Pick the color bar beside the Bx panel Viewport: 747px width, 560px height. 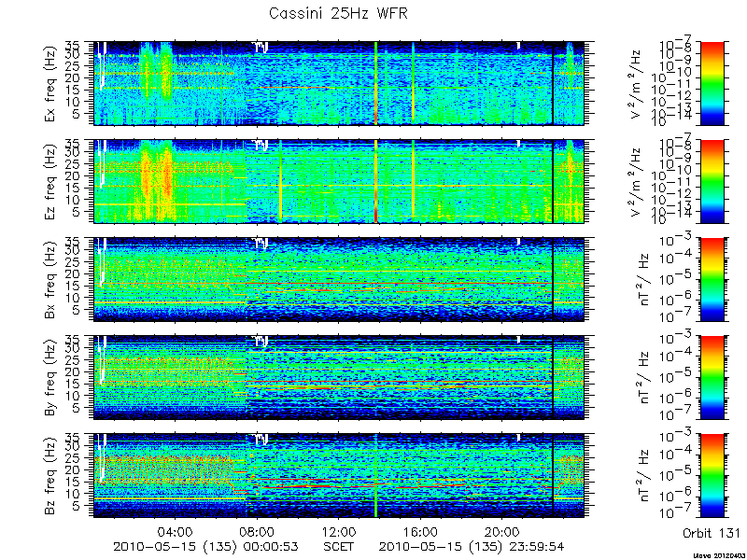[x=712, y=279]
